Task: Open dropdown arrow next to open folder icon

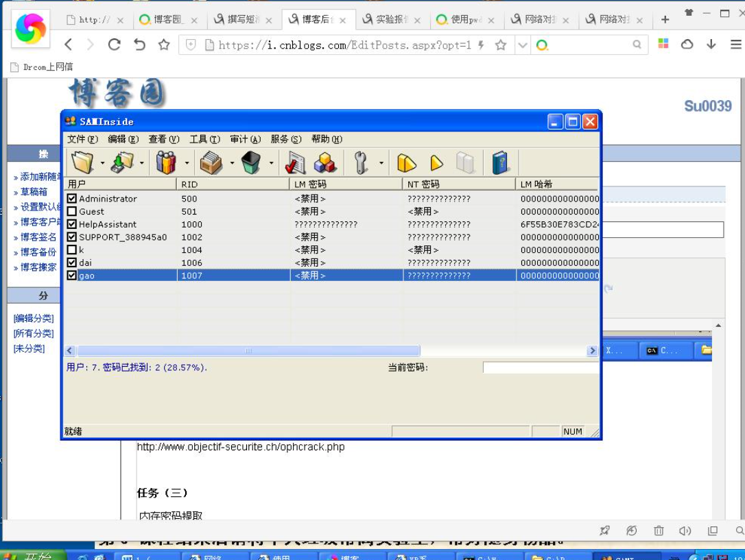Action: click(103, 162)
